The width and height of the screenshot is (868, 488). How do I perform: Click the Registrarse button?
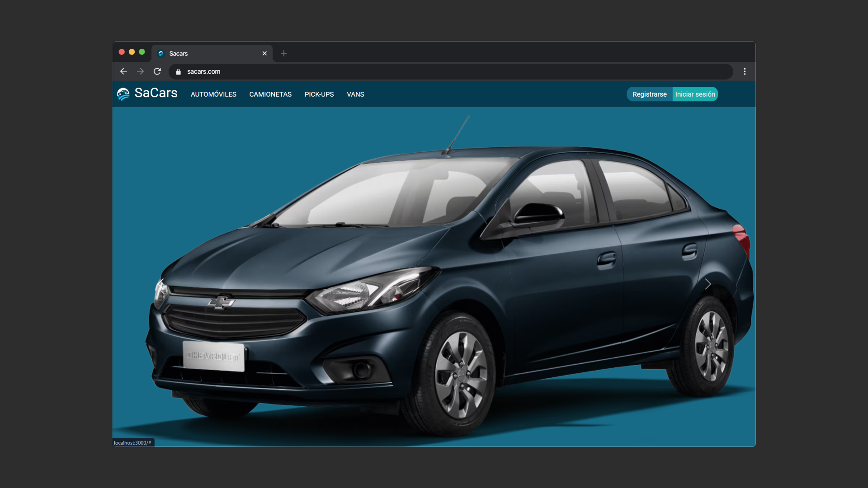click(x=650, y=94)
